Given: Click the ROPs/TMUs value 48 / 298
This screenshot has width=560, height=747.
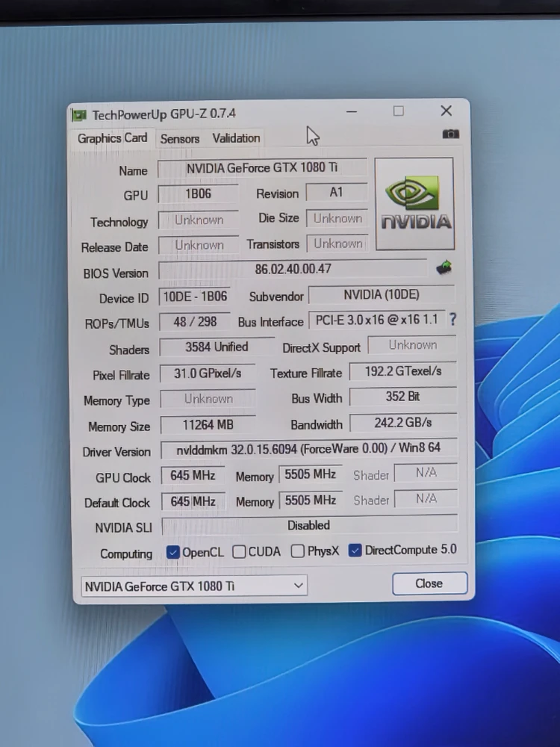Looking at the screenshot, I should [195, 321].
